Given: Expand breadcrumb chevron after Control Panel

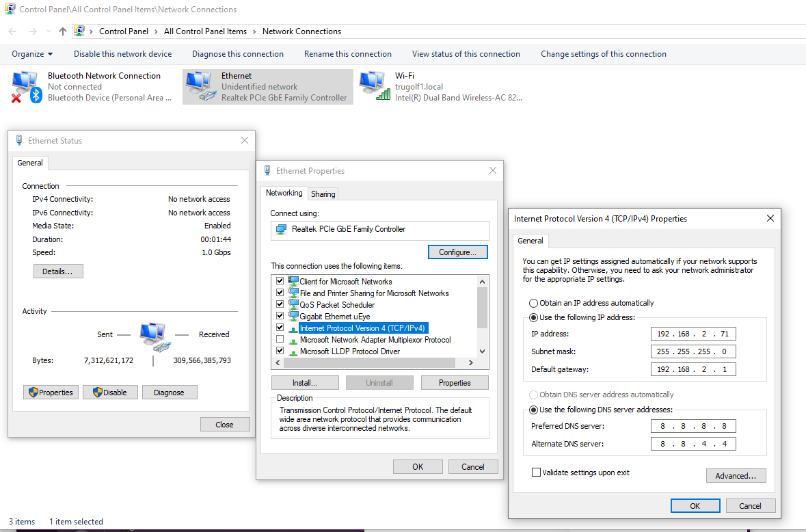Looking at the screenshot, I should (x=156, y=31).
